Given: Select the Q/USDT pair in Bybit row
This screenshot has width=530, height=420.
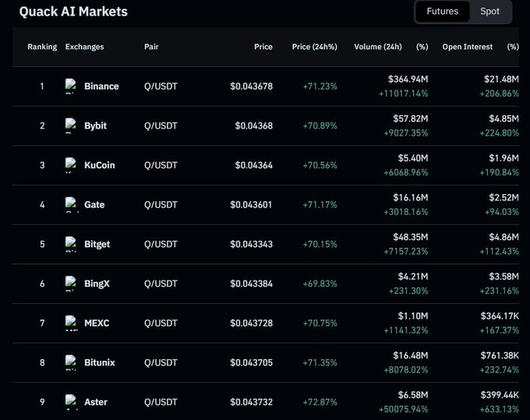Looking at the screenshot, I should click(161, 125).
